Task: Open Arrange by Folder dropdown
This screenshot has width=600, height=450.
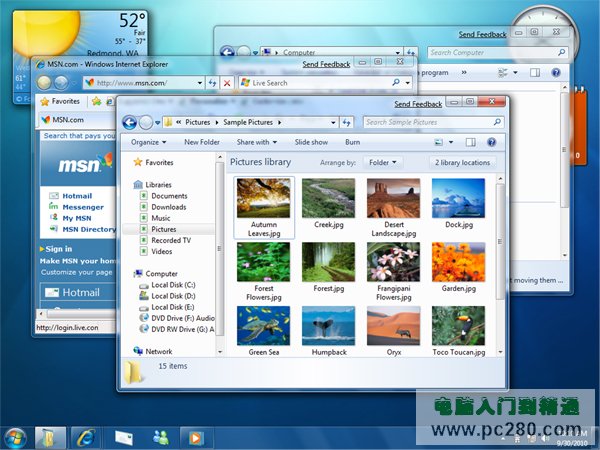Action: 382,163
